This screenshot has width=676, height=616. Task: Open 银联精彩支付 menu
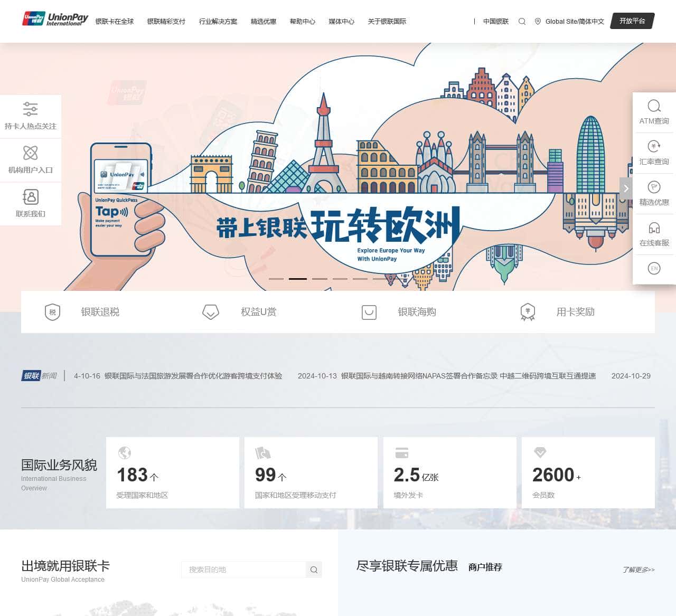[x=166, y=22]
